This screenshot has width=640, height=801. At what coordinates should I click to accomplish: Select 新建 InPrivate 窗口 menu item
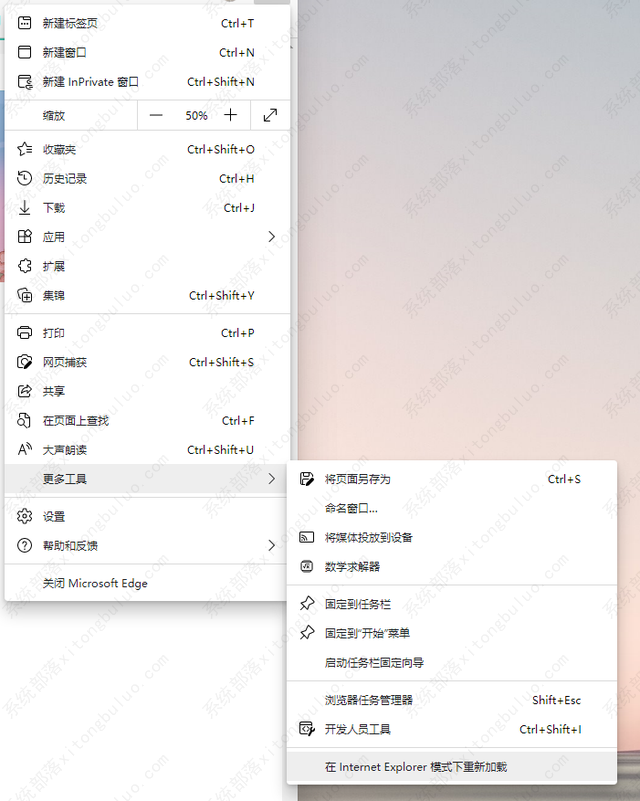point(148,82)
